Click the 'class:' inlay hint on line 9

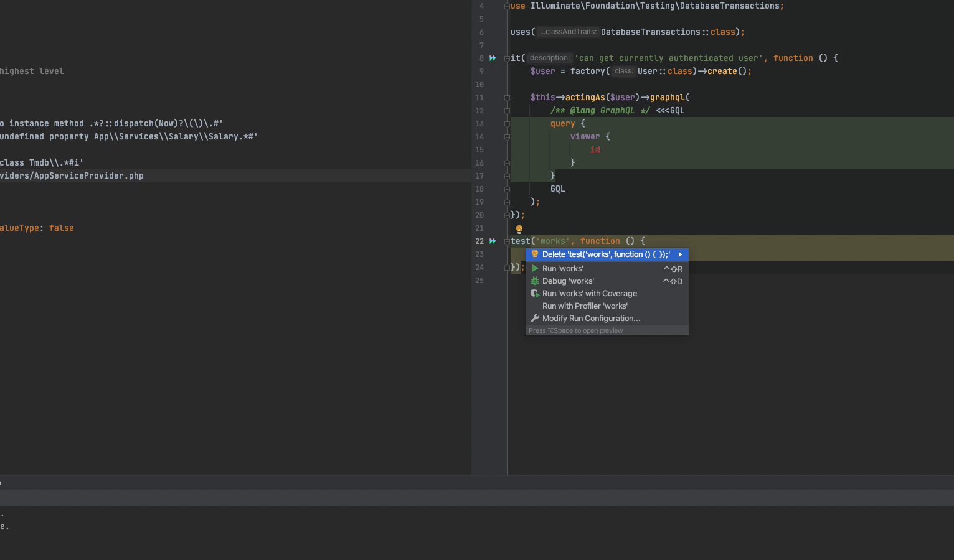point(623,71)
